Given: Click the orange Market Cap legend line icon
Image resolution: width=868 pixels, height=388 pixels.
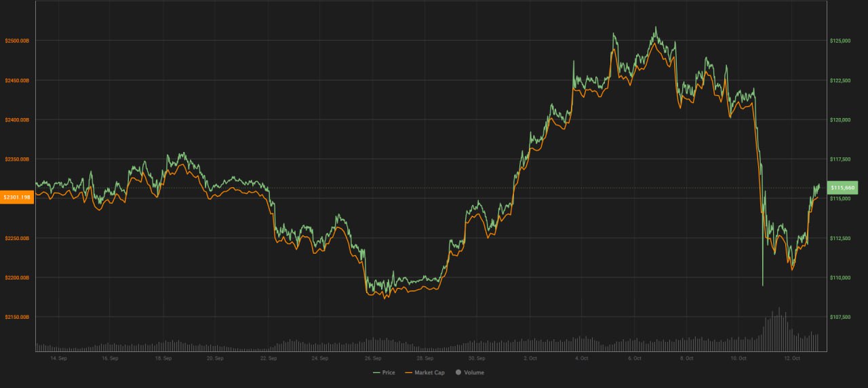Looking at the screenshot, I should tap(408, 372).
